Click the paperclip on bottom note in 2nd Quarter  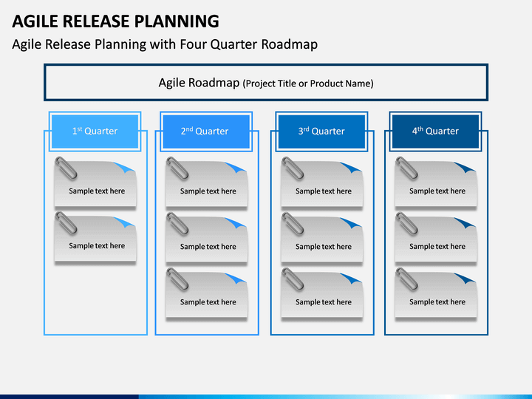(177, 279)
